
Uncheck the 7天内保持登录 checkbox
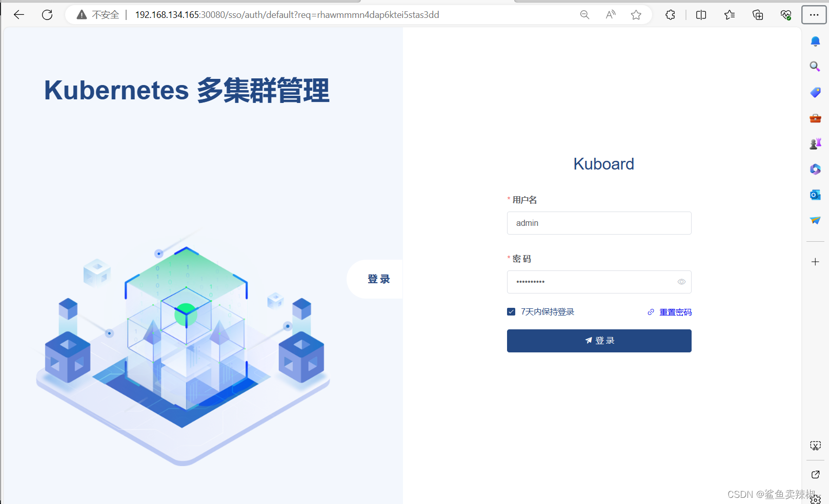pos(511,312)
